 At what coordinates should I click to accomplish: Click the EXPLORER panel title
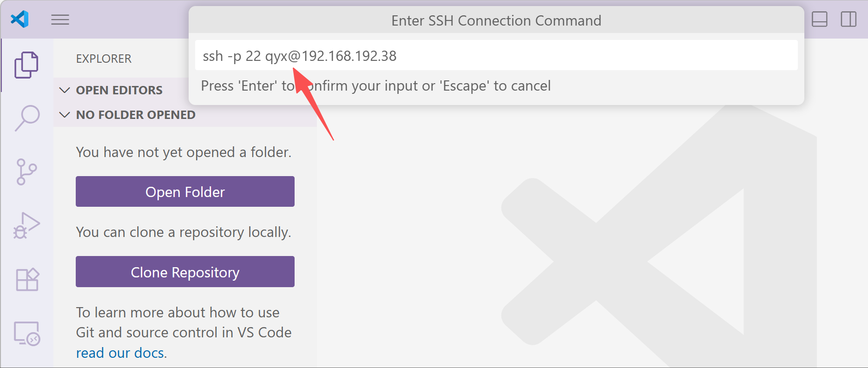click(104, 59)
